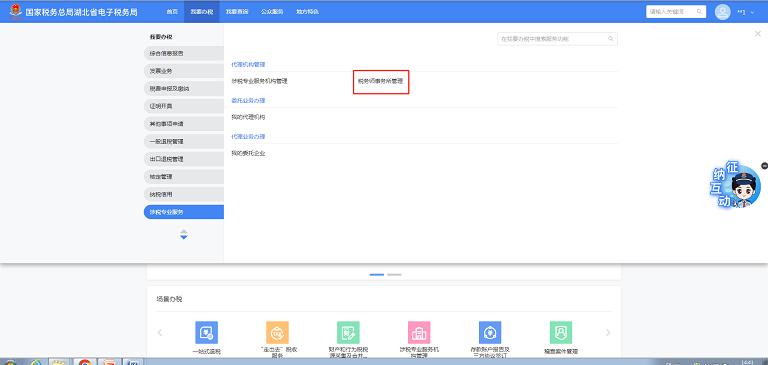Open 地方特色 in the top navigation
The image size is (768, 365).
point(308,11)
